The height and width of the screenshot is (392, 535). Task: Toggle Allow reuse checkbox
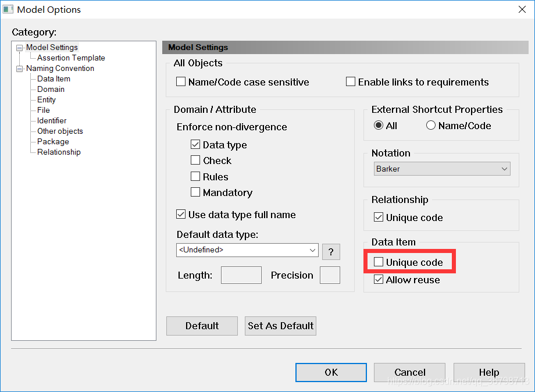pyautogui.click(x=379, y=280)
